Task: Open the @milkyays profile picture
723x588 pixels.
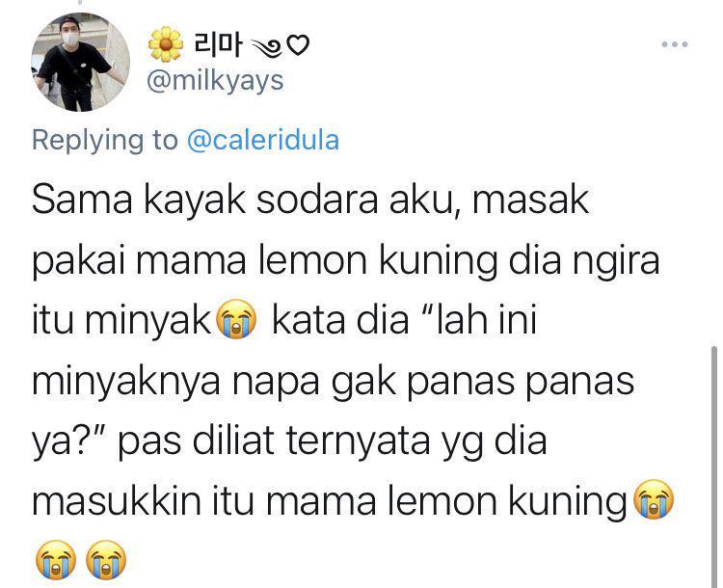Action: click(81, 63)
